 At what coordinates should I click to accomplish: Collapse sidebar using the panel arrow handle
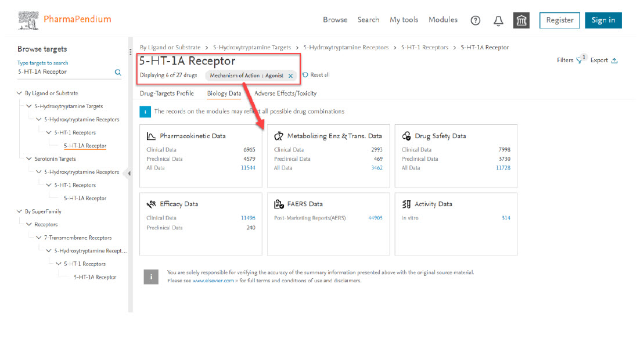[129, 173]
